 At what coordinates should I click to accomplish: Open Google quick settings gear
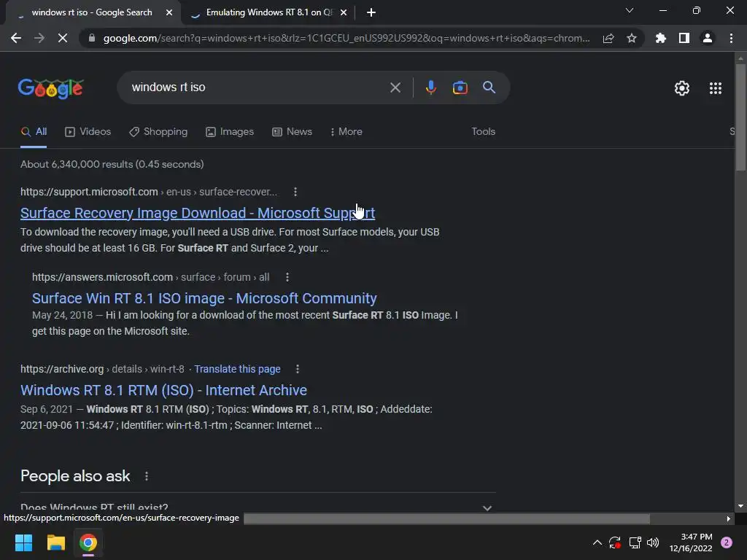682,88
